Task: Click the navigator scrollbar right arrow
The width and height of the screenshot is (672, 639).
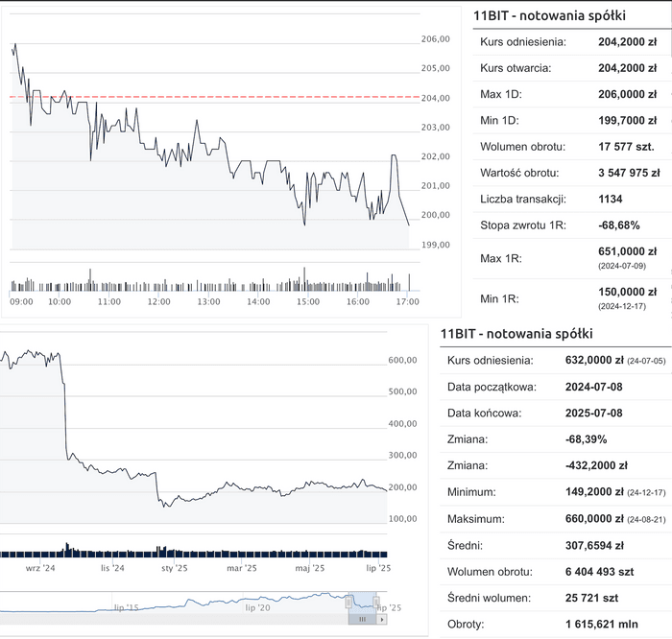Action: click(x=382, y=619)
